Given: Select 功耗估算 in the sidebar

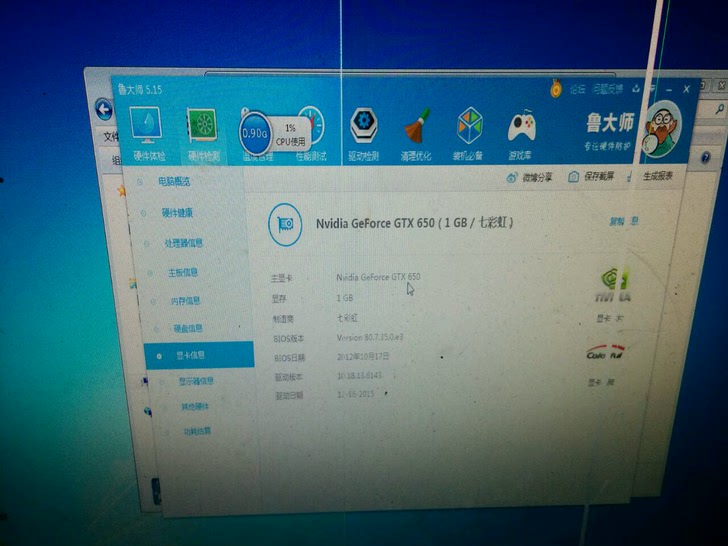Looking at the screenshot, I should (197, 431).
